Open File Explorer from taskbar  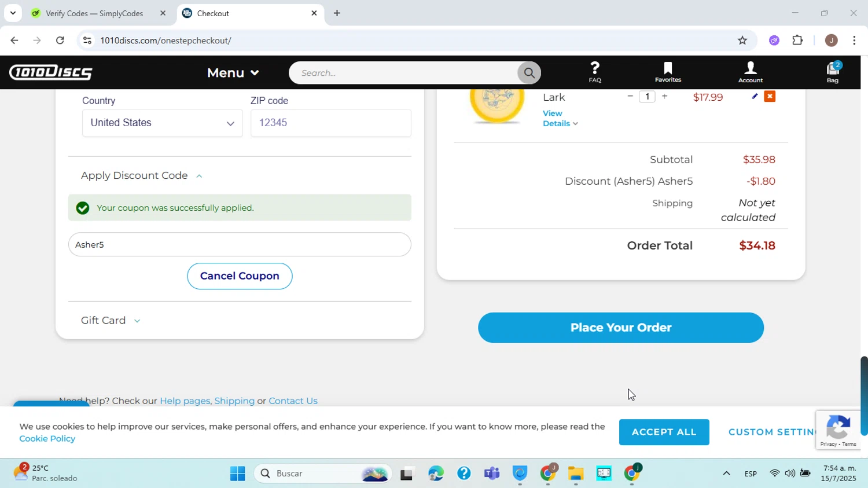point(576,474)
